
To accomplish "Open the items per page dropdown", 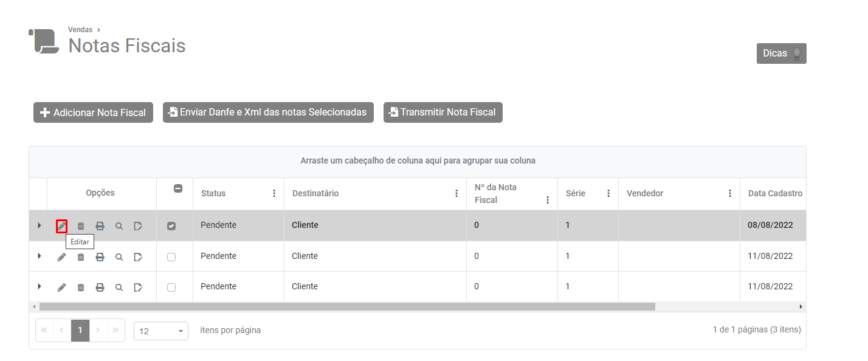I will [161, 331].
